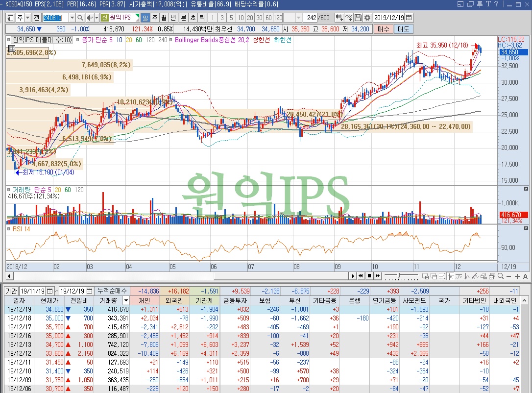This screenshot has width=532, height=393.
Task: Click the play button in chart playback controls
Action: 353,276
